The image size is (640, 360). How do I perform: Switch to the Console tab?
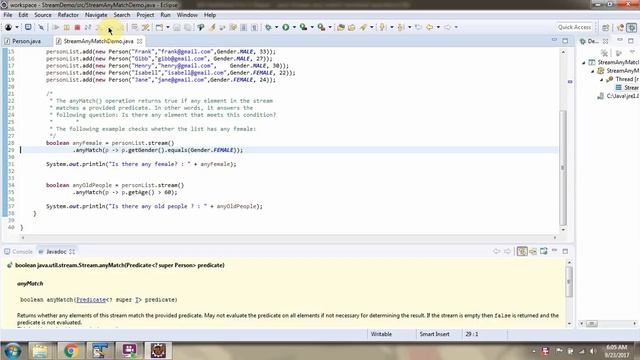click(x=18, y=251)
